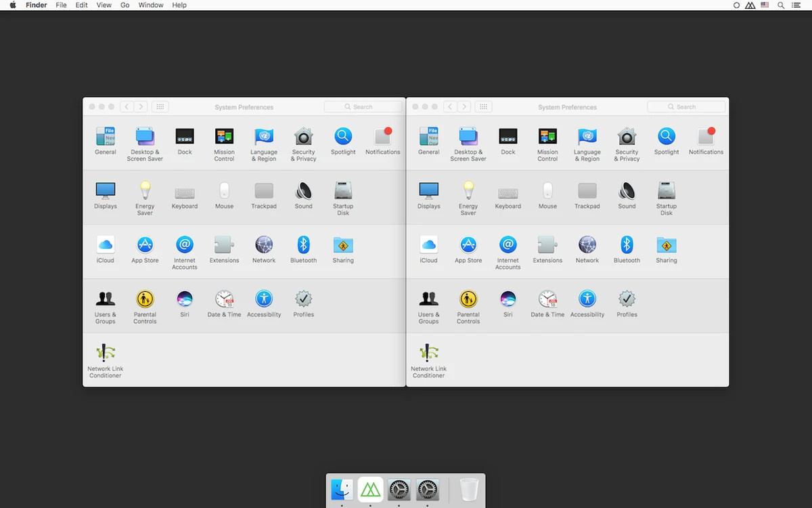Open Network preferences in left window
Screen dimensions: 812x508
coord(264,249)
